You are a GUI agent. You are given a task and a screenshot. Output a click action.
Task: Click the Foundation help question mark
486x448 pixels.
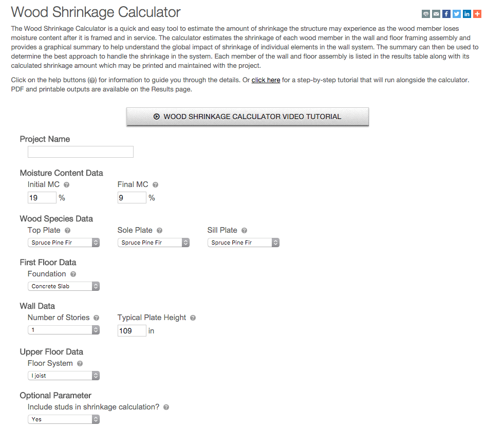[72, 274]
